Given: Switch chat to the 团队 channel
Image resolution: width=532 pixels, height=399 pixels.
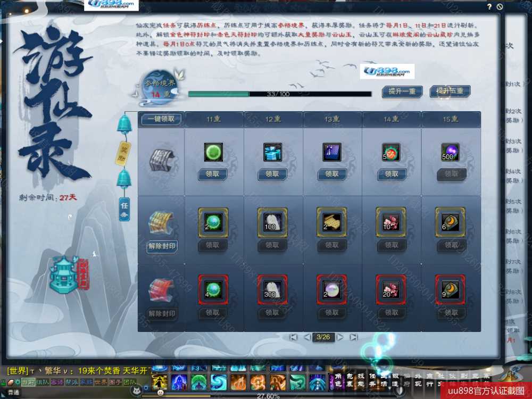Looking at the screenshot, I should pos(130,382).
